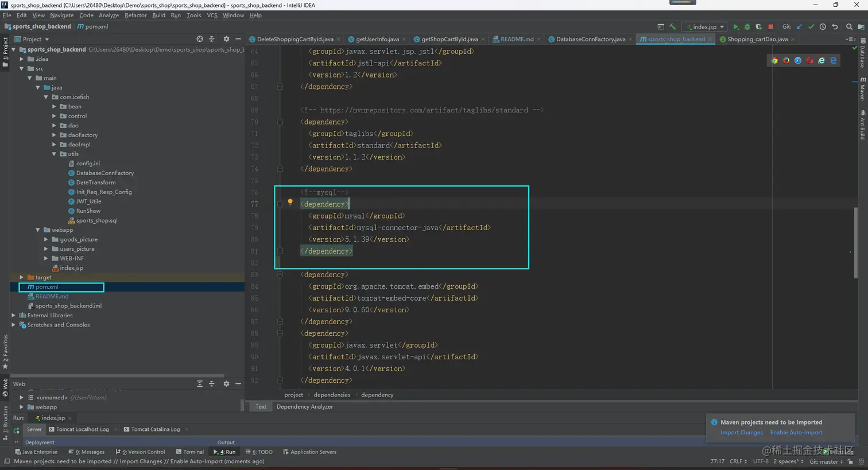The width and height of the screenshot is (868, 470).
Task: Open Search Everywhere magnifier icon
Action: click(849, 27)
